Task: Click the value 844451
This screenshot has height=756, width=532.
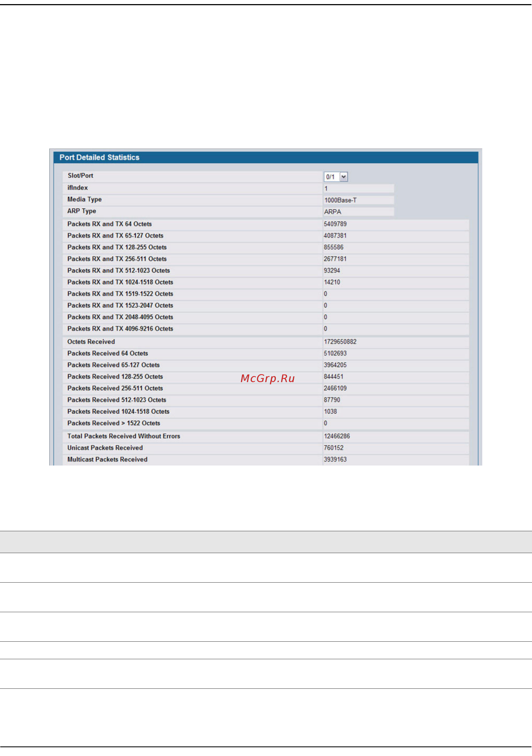Action: click(333, 377)
